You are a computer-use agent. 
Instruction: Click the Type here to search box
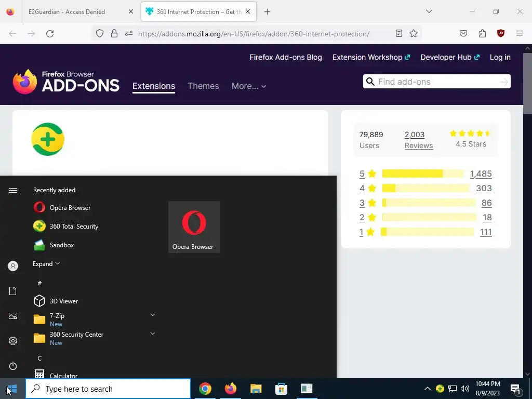(x=108, y=389)
